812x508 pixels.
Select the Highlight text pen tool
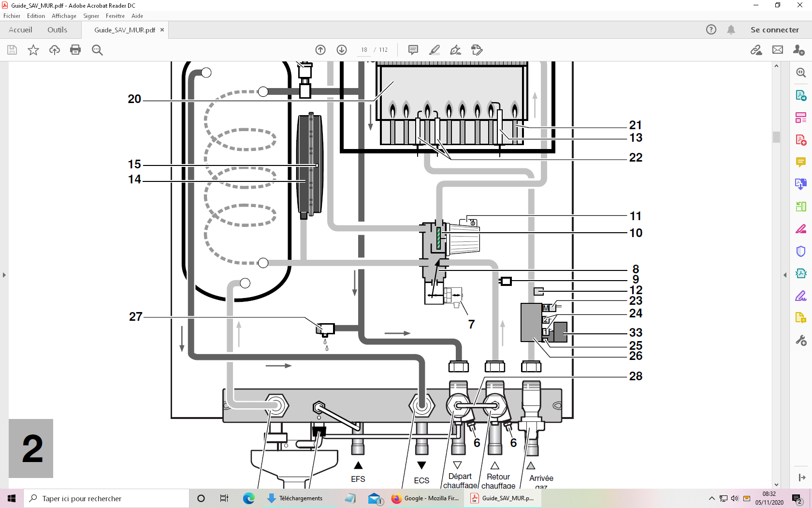[435, 50]
